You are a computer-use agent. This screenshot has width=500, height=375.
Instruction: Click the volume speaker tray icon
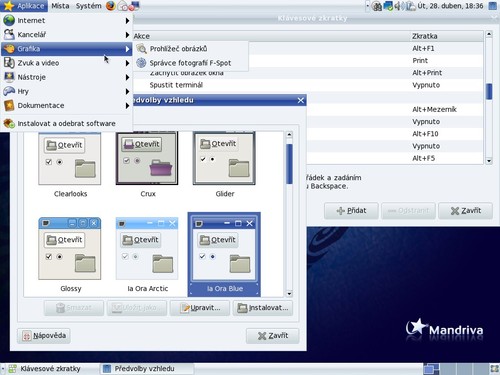pyautogui.click(x=397, y=6)
